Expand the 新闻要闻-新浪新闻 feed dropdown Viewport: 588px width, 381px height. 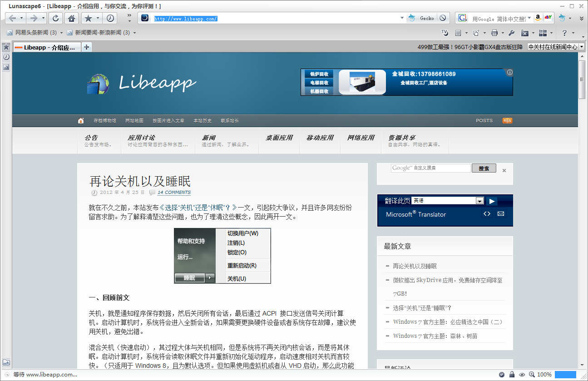134,33
